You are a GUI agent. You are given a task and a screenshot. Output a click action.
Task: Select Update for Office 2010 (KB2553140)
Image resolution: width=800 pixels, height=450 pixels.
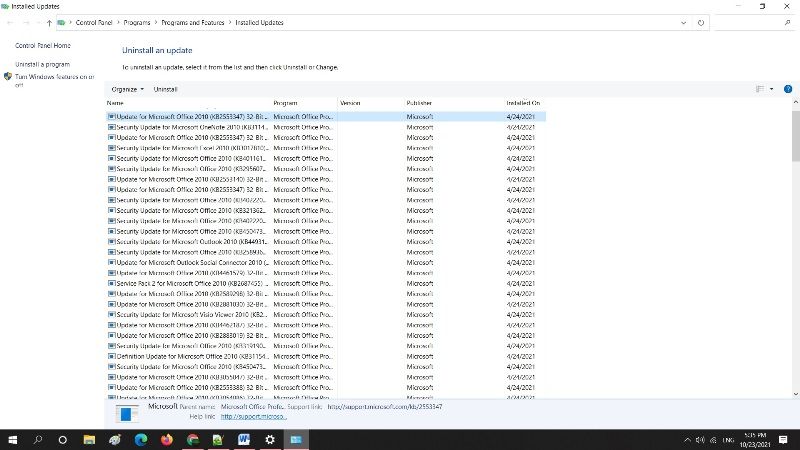[x=326, y=179]
